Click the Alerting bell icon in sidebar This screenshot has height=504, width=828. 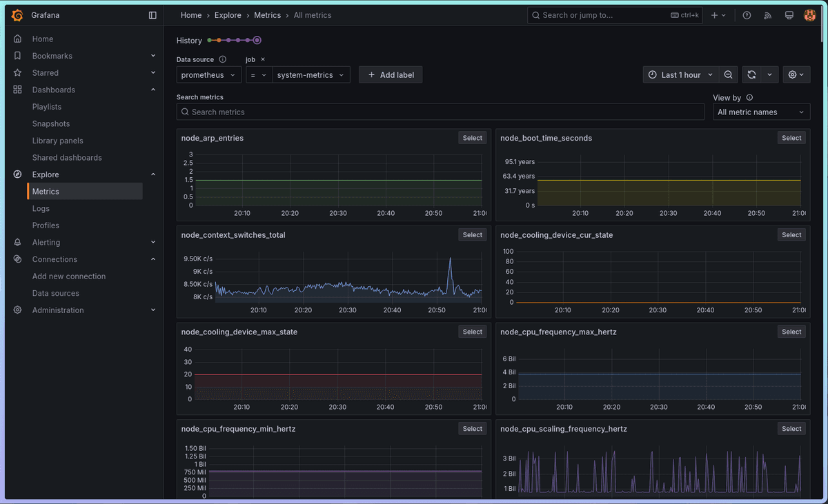point(18,243)
